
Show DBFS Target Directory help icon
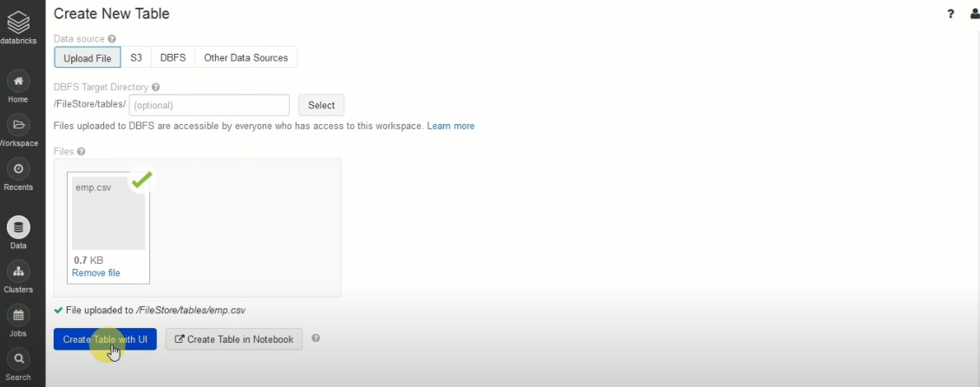(x=155, y=88)
